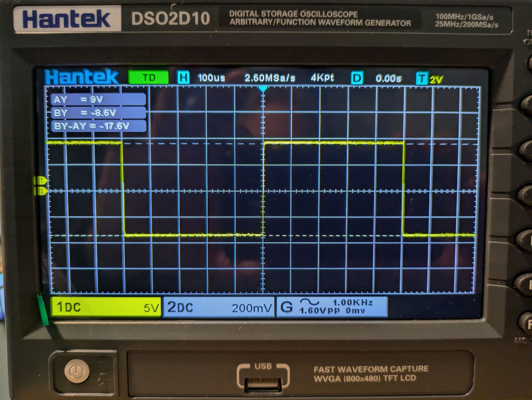532x400 pixels.
Task: Click the sine wave symbol in the generator panel
Action: click(309, 302)
